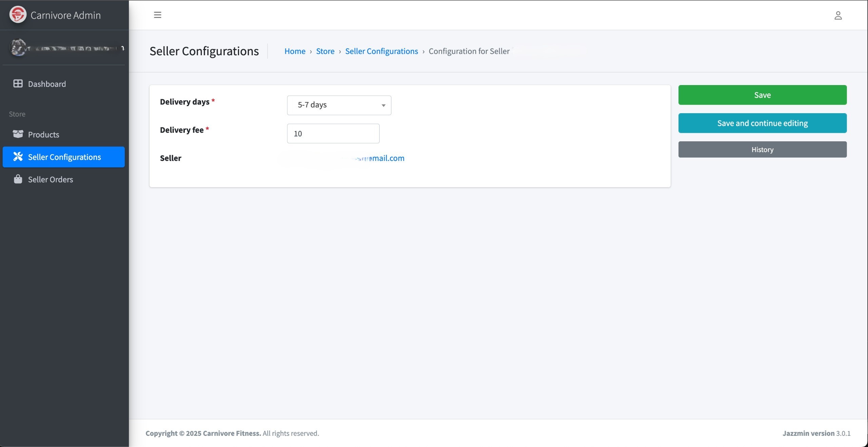
Task: Click the 'Seller' field label
Action: coord(171,158)
